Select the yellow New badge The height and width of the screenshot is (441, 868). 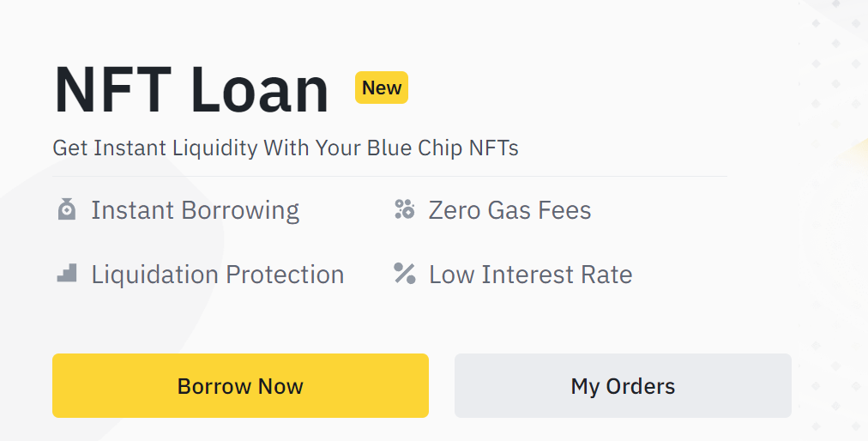[382, 88]
